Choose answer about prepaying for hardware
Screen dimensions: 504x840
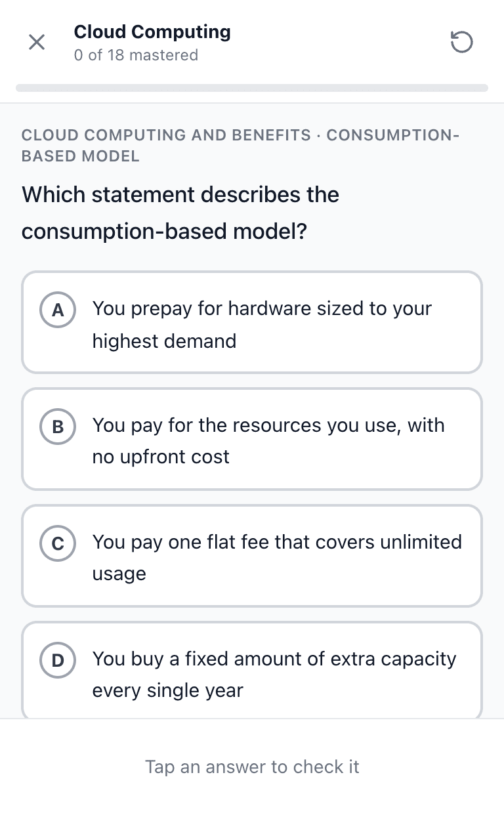252,322
